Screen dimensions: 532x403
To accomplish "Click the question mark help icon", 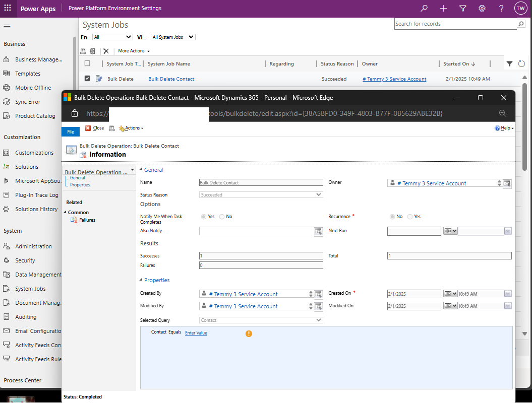I will (501, 8).
